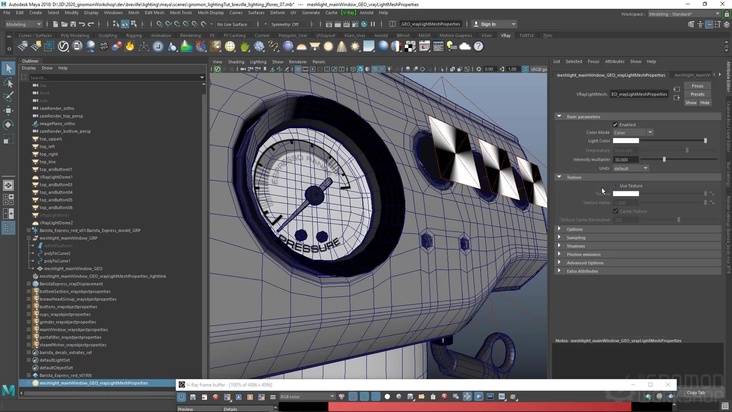Screen dimensions: 732x412
Task: Toggle the Enabled checkbox in Basic parameters
Action: coord(617,125)
